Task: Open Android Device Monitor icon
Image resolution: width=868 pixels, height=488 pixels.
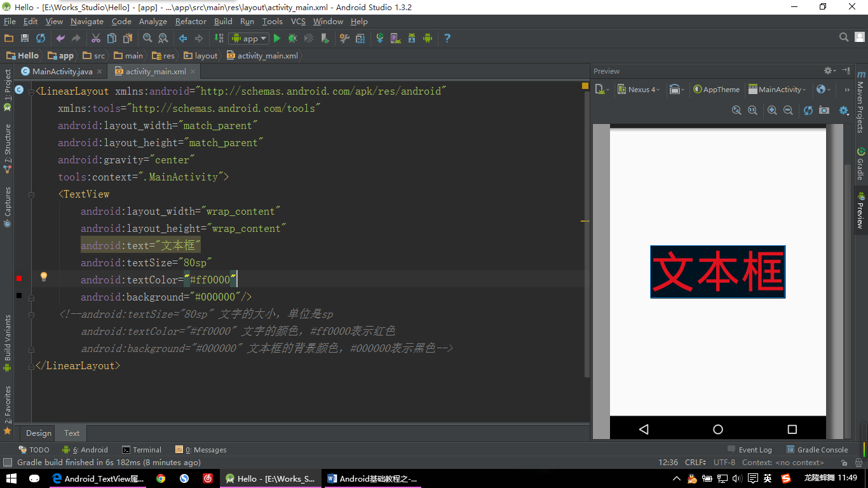Action: coord(428,38)
